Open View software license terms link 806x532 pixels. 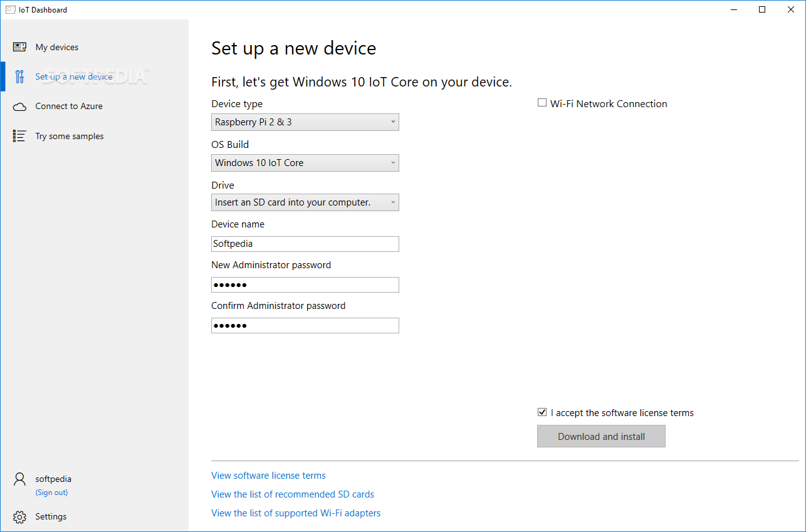[x=268, y=476]
